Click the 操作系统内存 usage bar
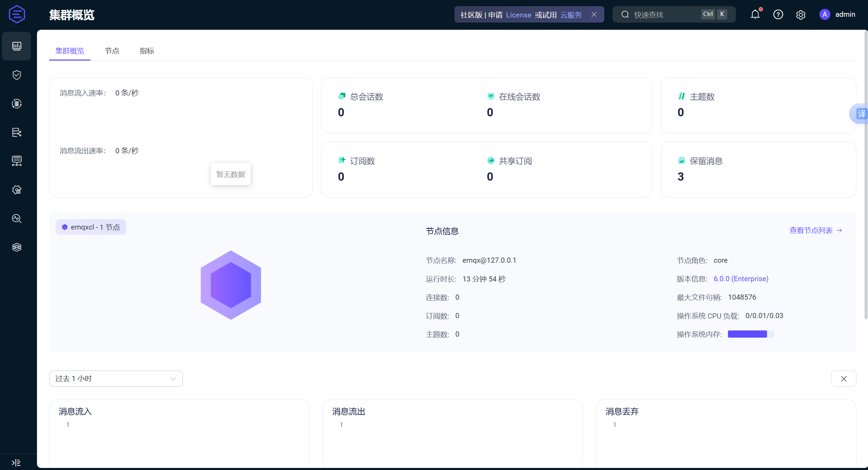Screen dimensions: 868x470 pos(751,334)
